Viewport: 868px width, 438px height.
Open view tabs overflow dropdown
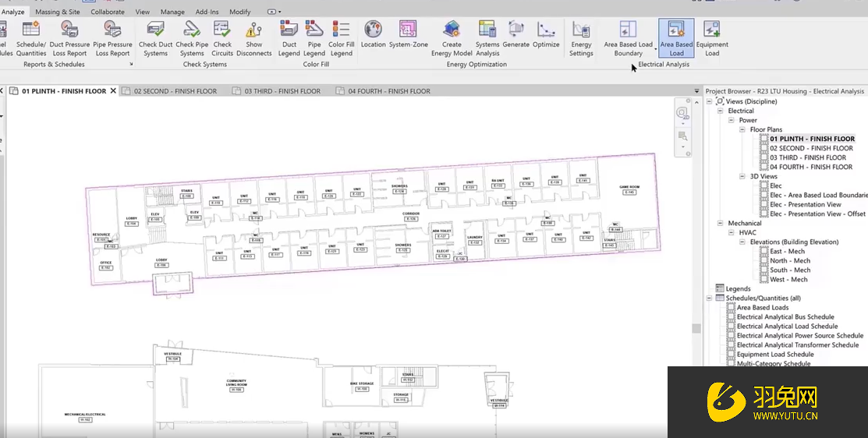tap(696, 91)
